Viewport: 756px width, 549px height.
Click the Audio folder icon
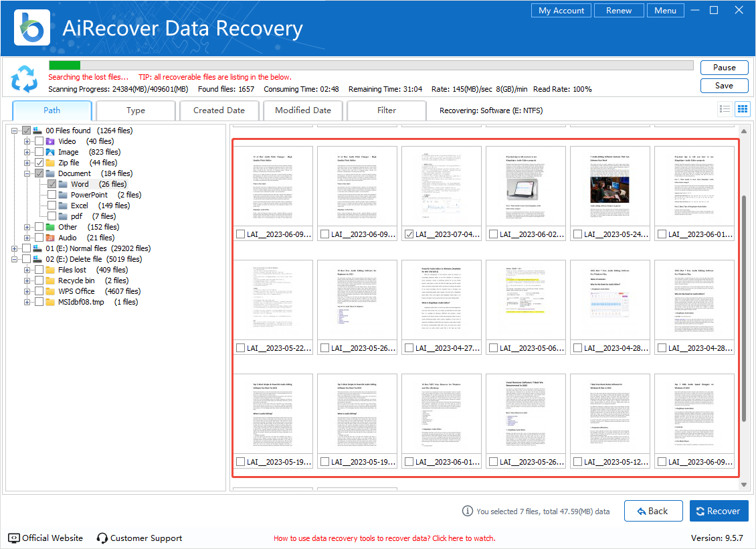tap(50, 238)
